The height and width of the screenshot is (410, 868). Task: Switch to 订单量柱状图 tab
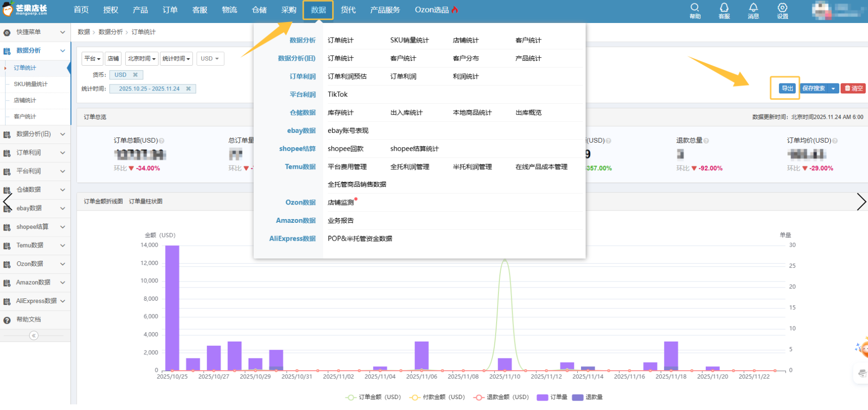coord(145,201)
